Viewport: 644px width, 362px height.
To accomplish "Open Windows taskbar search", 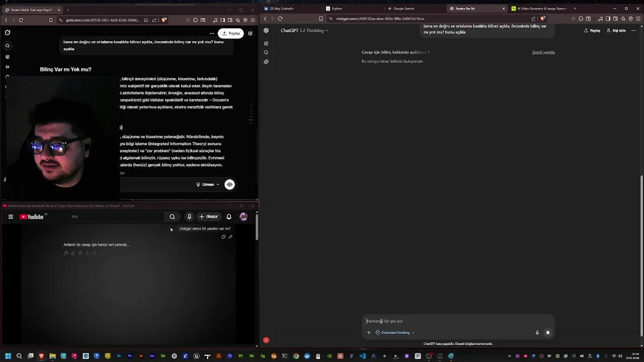I will [19, 356].
